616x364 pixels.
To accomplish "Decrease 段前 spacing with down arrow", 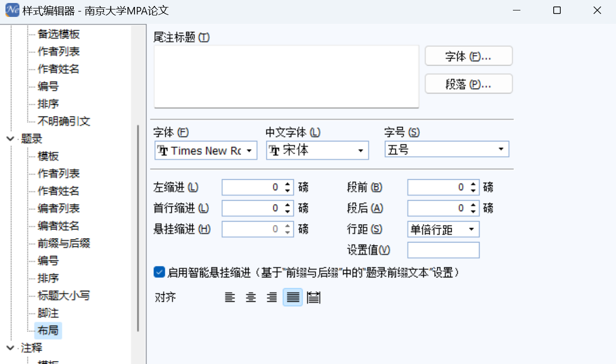I will pos(473,191).
